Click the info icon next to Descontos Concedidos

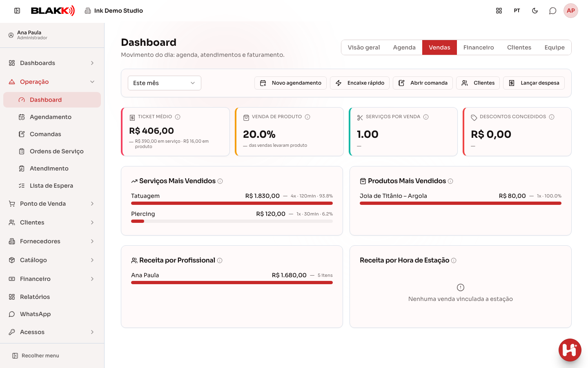click(552, 117)
